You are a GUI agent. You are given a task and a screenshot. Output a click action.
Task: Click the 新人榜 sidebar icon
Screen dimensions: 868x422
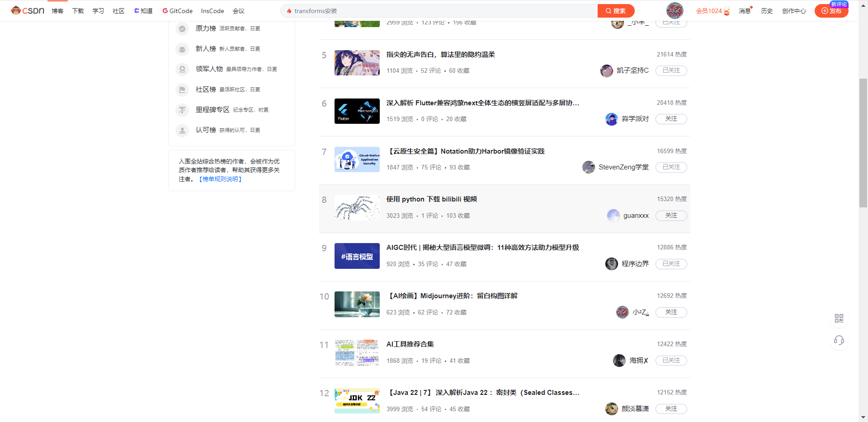[182, 49]
